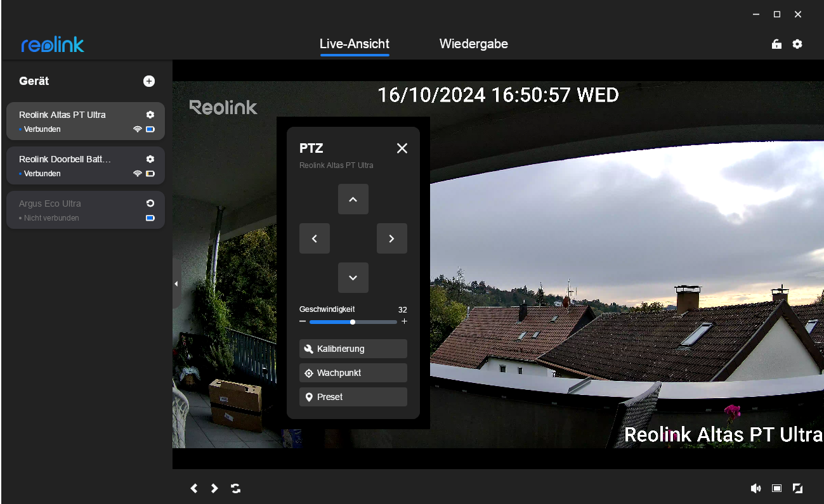The width and height of the screenshot is (824, 504).
Task: Add a new device with the plus icon
Action: tap(149, 81)
